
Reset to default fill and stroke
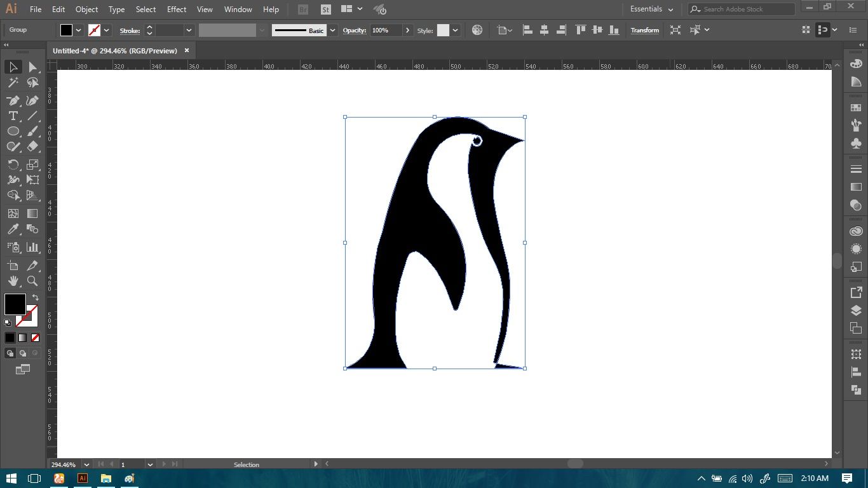coord(8,323)
